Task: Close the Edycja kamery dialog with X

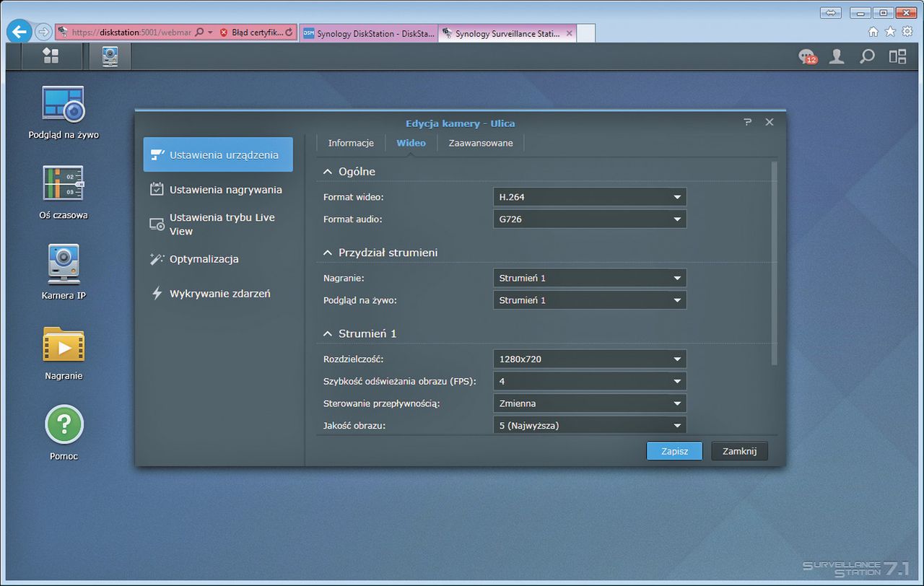Action: 770,123
